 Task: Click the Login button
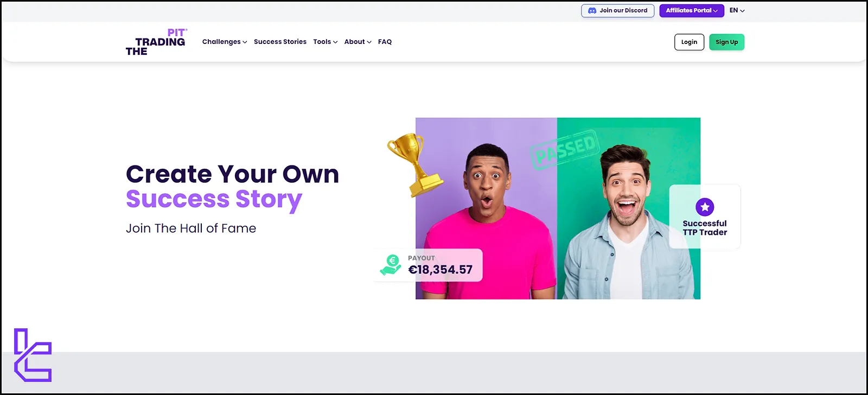coord(689,42)
